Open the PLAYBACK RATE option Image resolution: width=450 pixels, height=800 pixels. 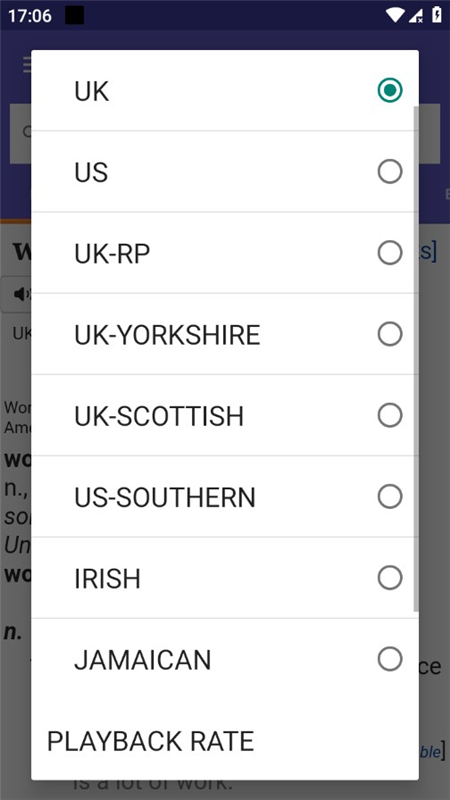click(151, 741)
